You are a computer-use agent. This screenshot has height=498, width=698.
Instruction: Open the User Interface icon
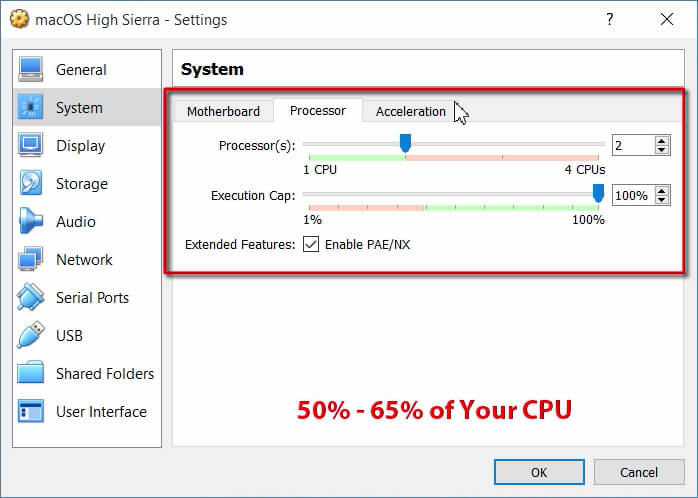[31, 412]
